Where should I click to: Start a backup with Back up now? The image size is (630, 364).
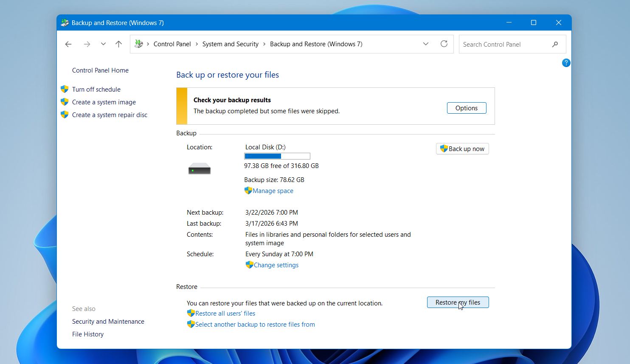click(462, 148)
